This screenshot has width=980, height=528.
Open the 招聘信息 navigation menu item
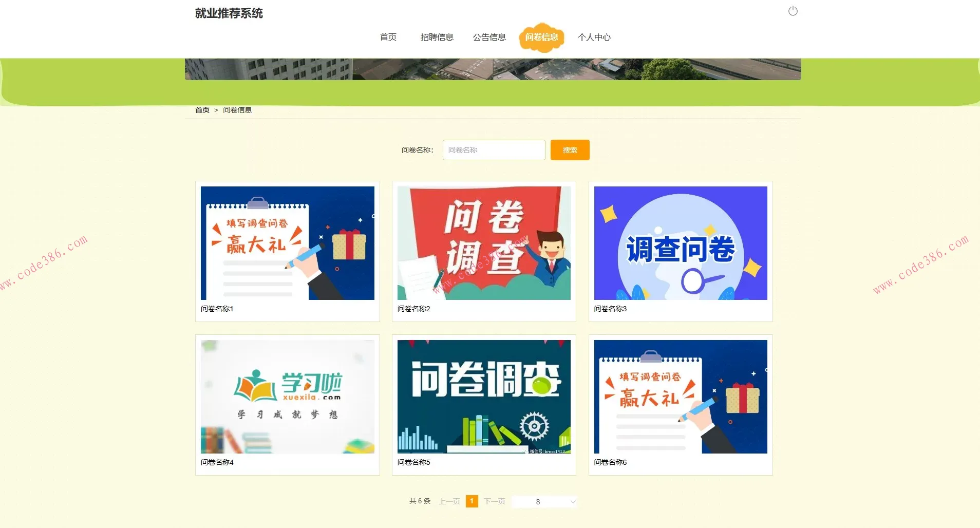pyautogui.click(x=436, y=37)
